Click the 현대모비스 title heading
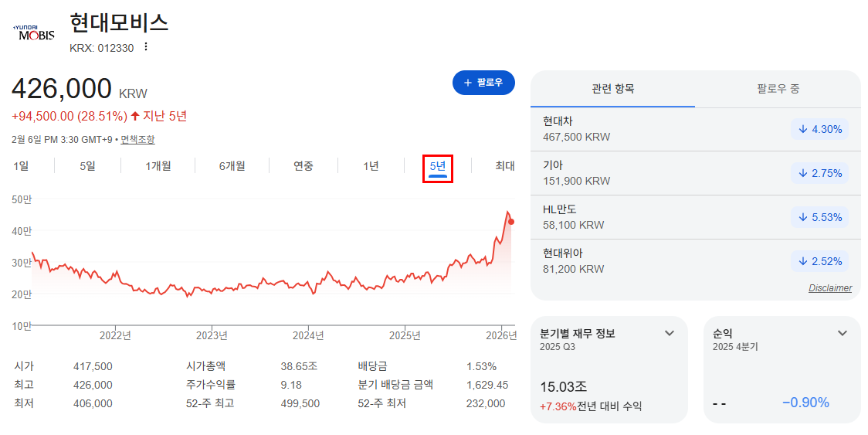This screenshot has height=435, width=868. 119,22
